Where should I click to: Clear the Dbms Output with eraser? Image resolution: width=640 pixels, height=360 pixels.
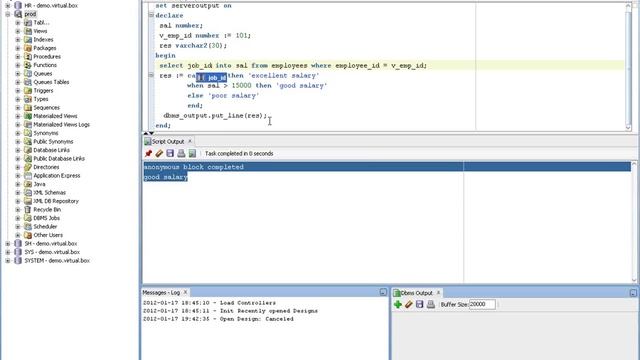click(x=409, y=304)
